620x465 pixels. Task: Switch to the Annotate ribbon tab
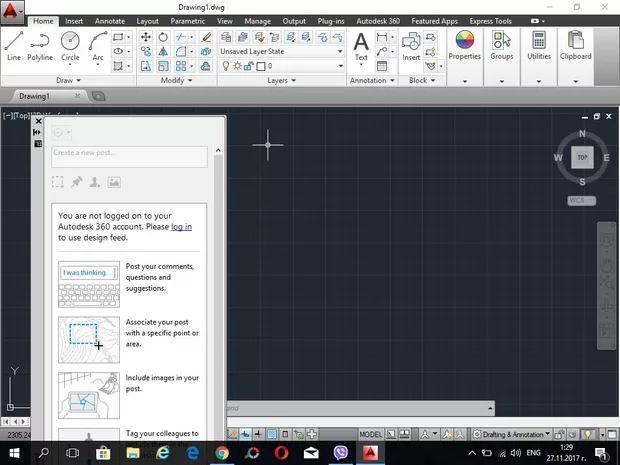108,20
